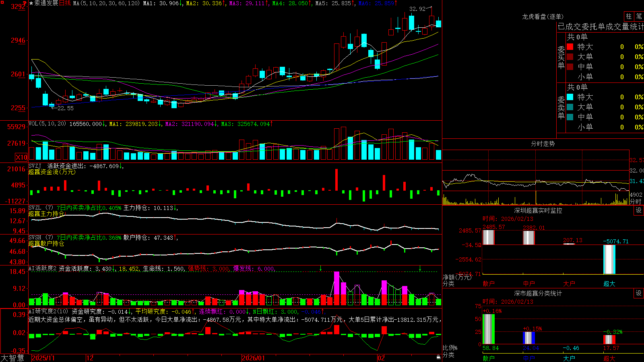Click the 2382.01 value above 中户 bar

tap(534, 228)
